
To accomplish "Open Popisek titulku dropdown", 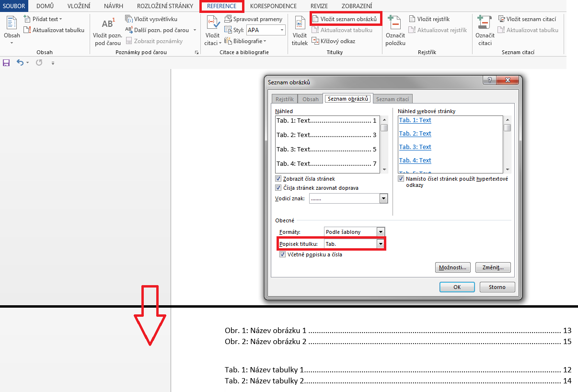I will (381, 244).
